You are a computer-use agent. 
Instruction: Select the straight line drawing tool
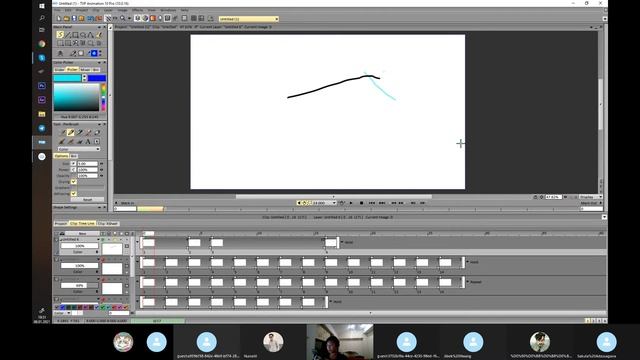click(x=68, y=35)
